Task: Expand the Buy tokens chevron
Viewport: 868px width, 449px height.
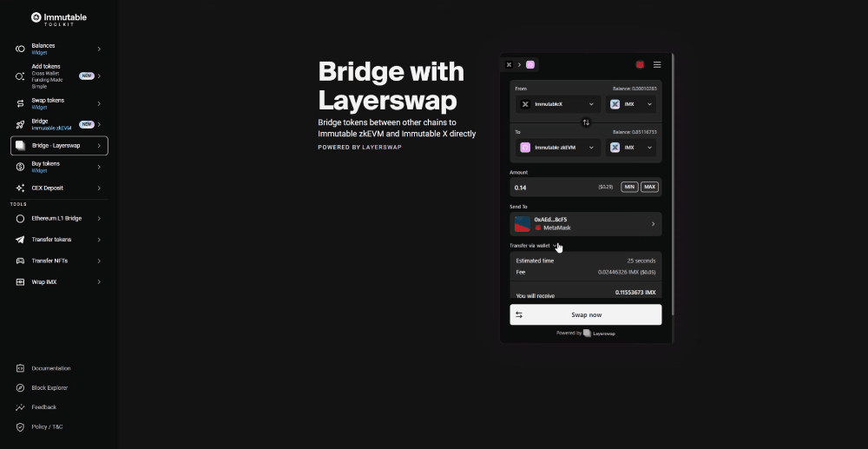Action: tap(99, 167)
